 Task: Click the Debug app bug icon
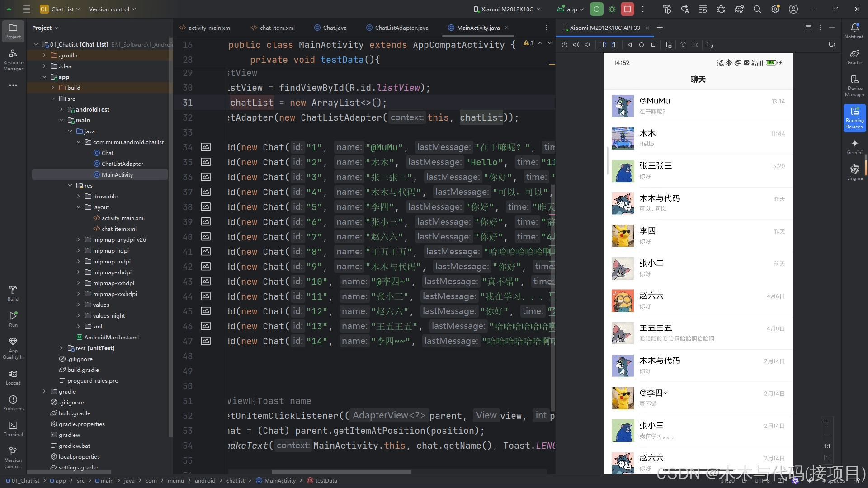pos(612,9)
